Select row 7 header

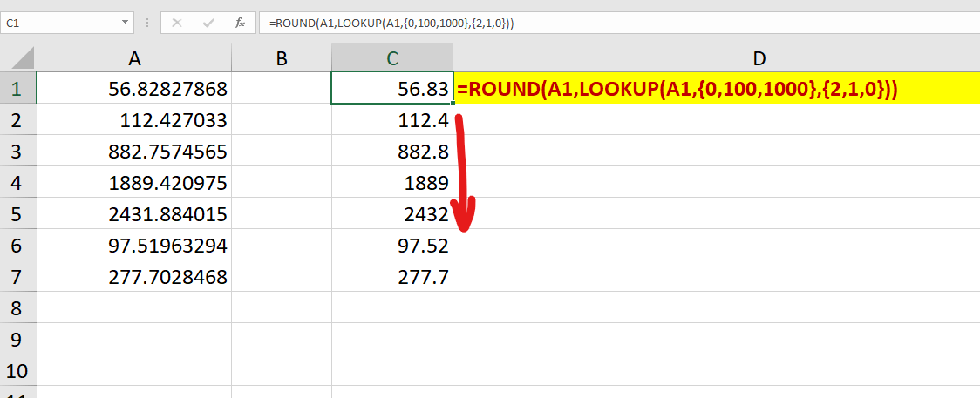click(x=18, y=276)
